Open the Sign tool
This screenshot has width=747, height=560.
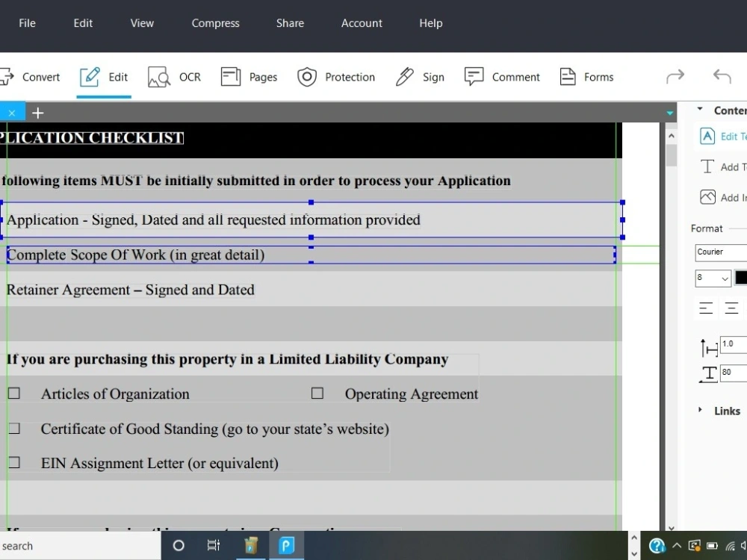pos(420,77)
